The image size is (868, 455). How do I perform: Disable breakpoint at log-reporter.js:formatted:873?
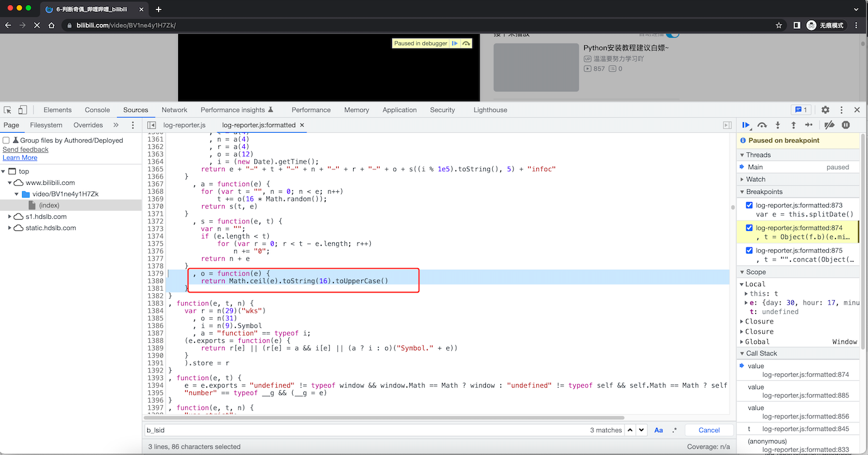coord(749,205)
